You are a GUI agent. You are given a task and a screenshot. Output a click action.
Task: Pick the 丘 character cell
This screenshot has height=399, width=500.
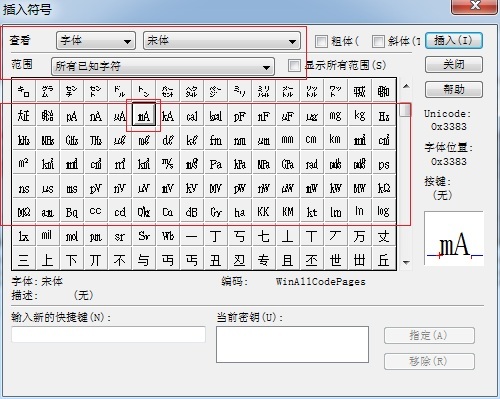coord(384,259)
